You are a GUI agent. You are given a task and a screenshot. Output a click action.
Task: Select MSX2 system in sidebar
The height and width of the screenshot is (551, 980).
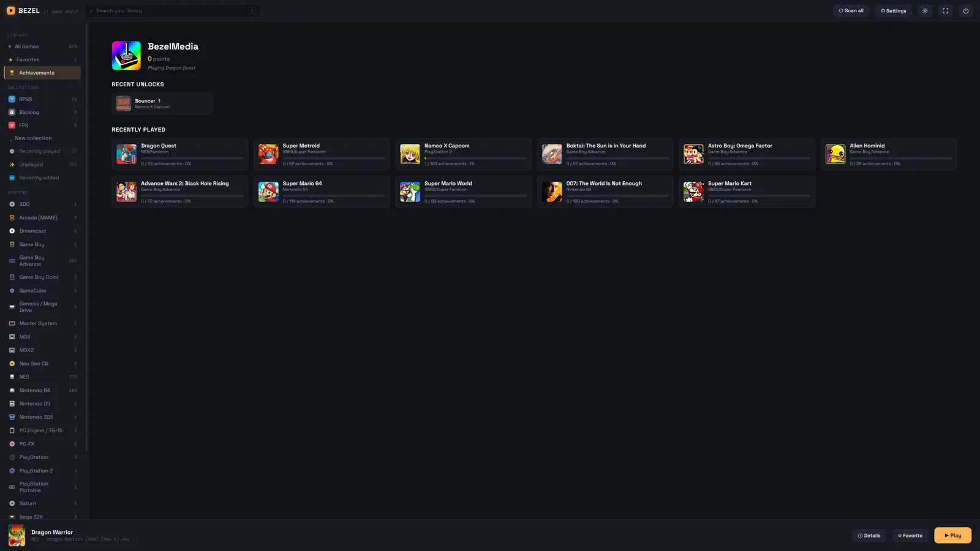pos(42,350)
